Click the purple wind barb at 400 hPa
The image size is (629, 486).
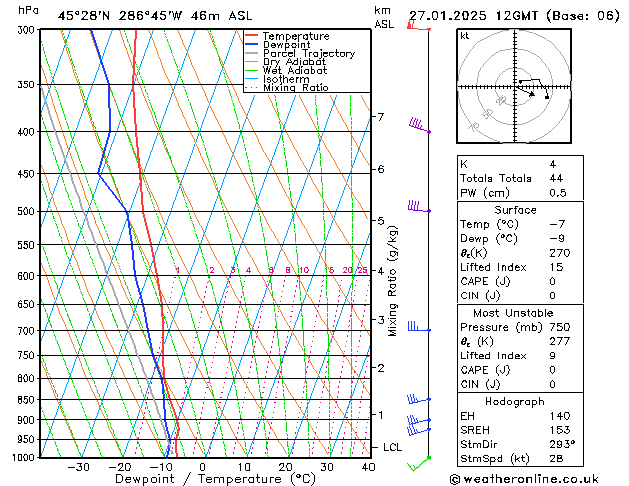420,125
